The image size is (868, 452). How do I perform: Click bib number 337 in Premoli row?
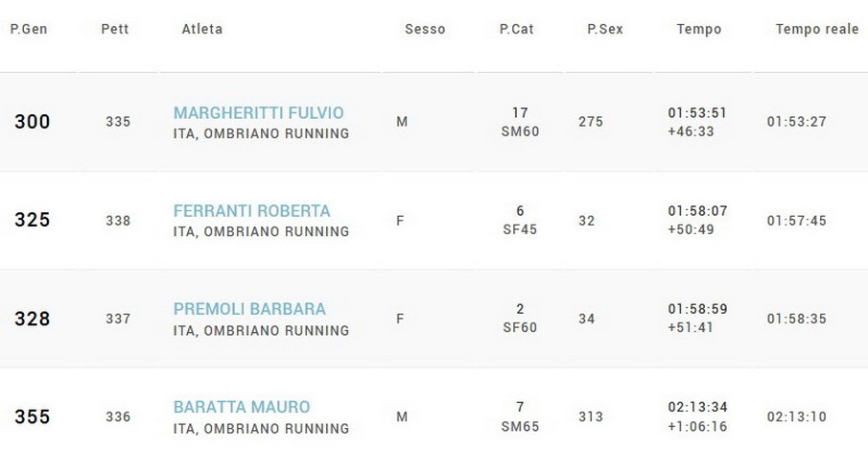pyautogui.click(x=118, y=319)
